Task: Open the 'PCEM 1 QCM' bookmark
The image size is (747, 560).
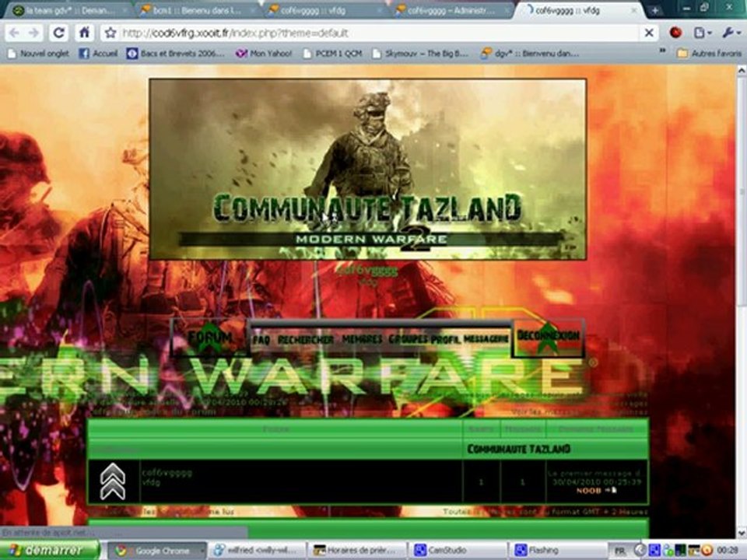Action: click(333, 54)
